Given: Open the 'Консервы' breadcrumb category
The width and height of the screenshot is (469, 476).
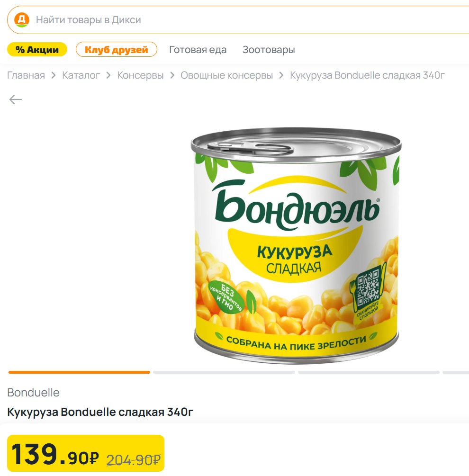Looking at the screenshot, I should (140, 75).
